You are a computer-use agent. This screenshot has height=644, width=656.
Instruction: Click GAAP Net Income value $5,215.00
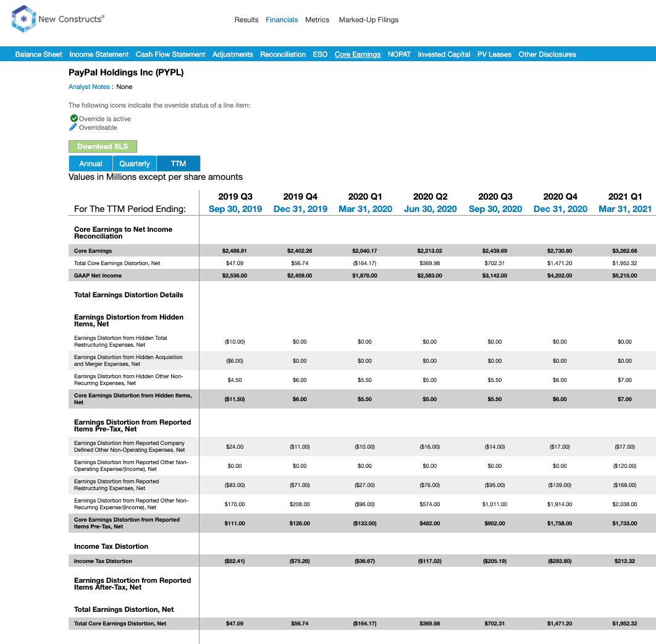coord(624,276)
